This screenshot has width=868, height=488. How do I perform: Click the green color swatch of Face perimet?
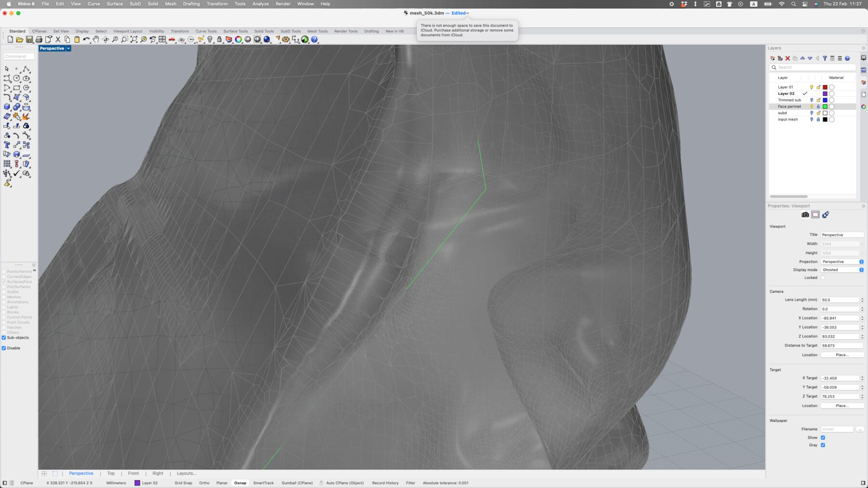(825, 106)
